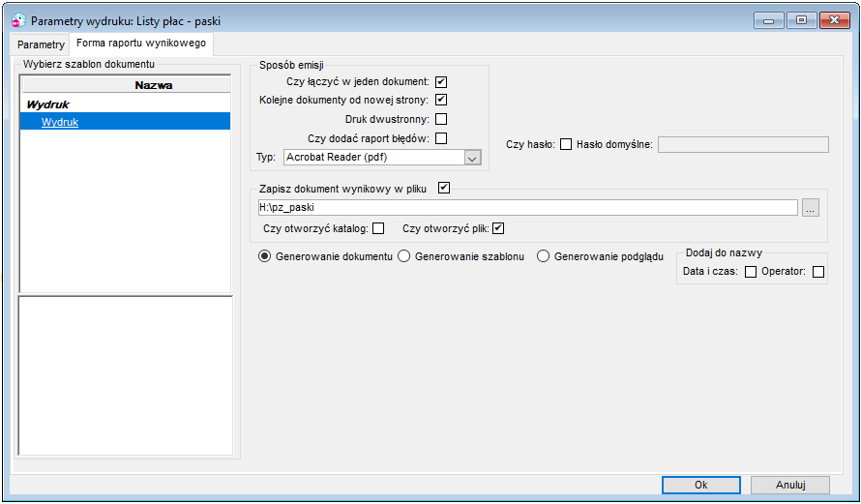The image size is (861, 504).
Task: Open Forma raportu wynikowego tab
Action: [x=141, y=44]
